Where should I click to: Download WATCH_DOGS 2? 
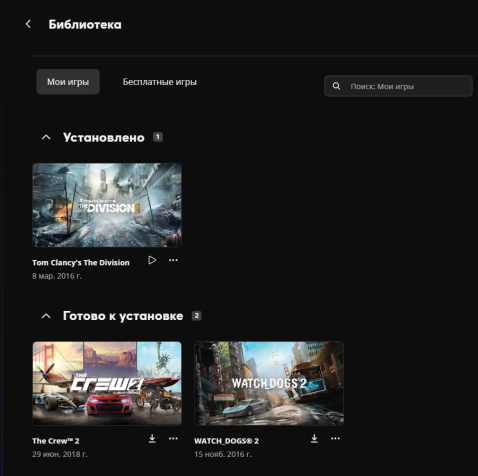314,439
